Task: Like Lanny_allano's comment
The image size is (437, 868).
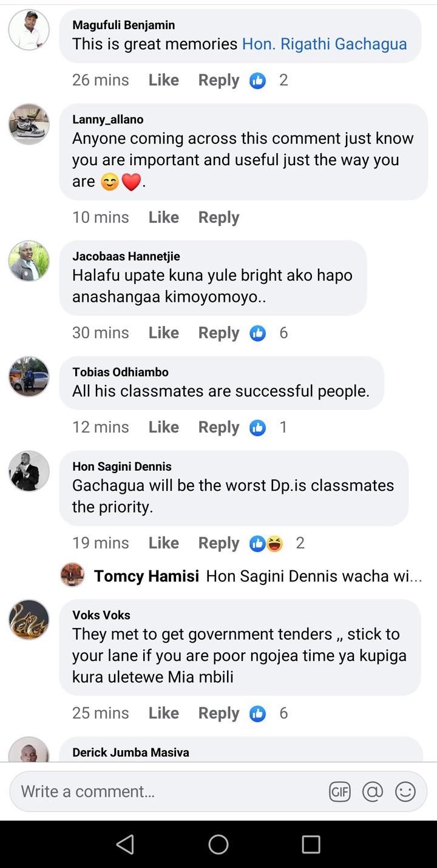Action: [164, 217]
